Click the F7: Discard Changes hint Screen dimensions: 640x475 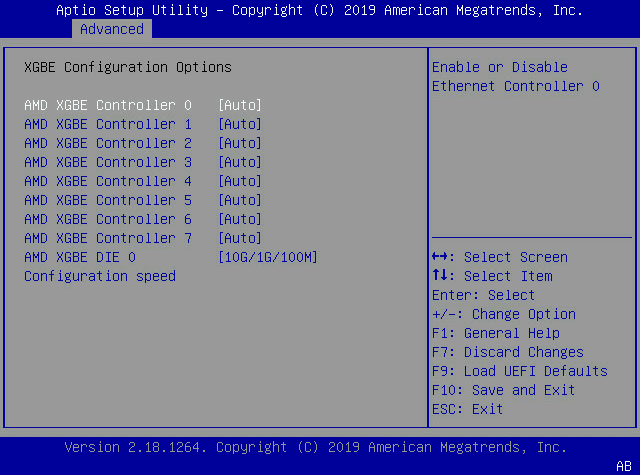click(508, 352)
